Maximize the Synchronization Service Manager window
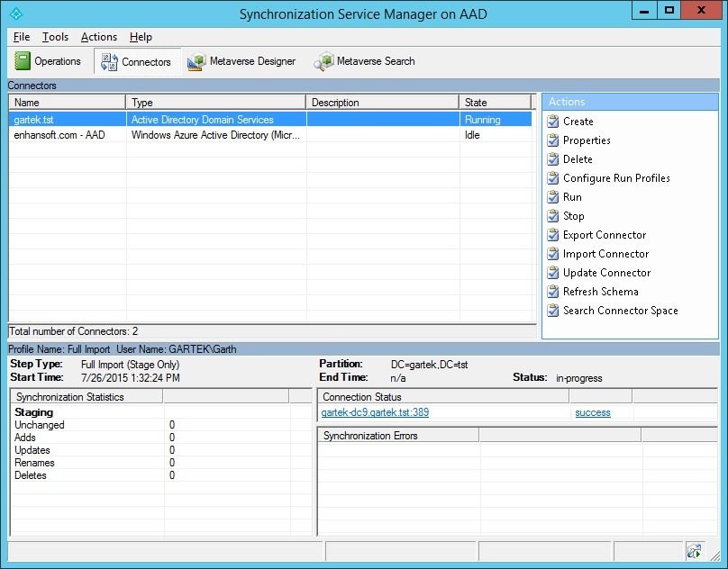Image resolution: width=728 pixels, height=569 pixels. coord(669,11)
